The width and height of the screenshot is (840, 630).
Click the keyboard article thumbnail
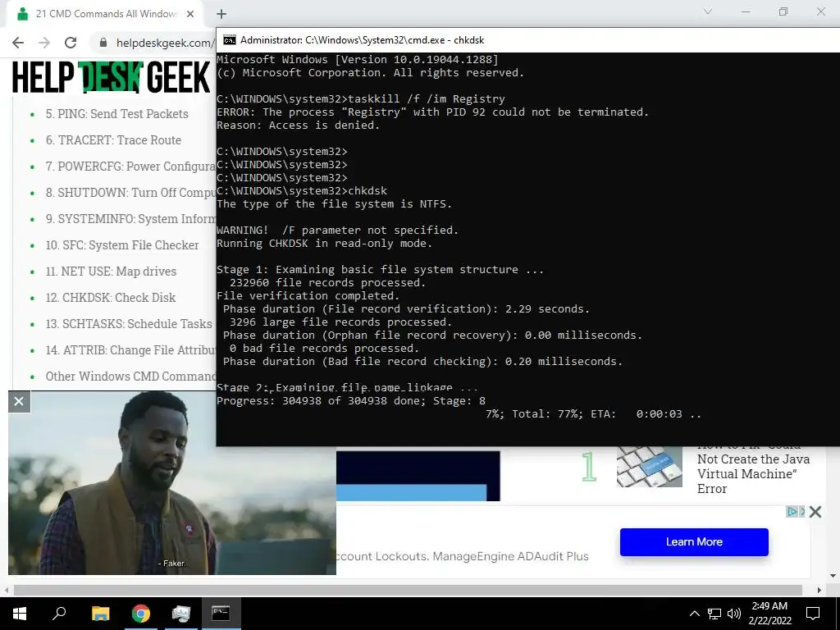[x=650, y=467]
